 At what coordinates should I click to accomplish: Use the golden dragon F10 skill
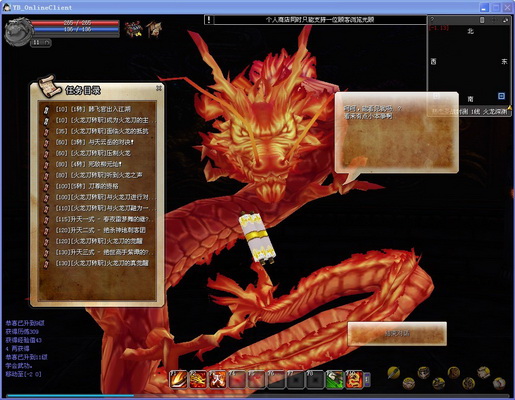coord(354,379)
